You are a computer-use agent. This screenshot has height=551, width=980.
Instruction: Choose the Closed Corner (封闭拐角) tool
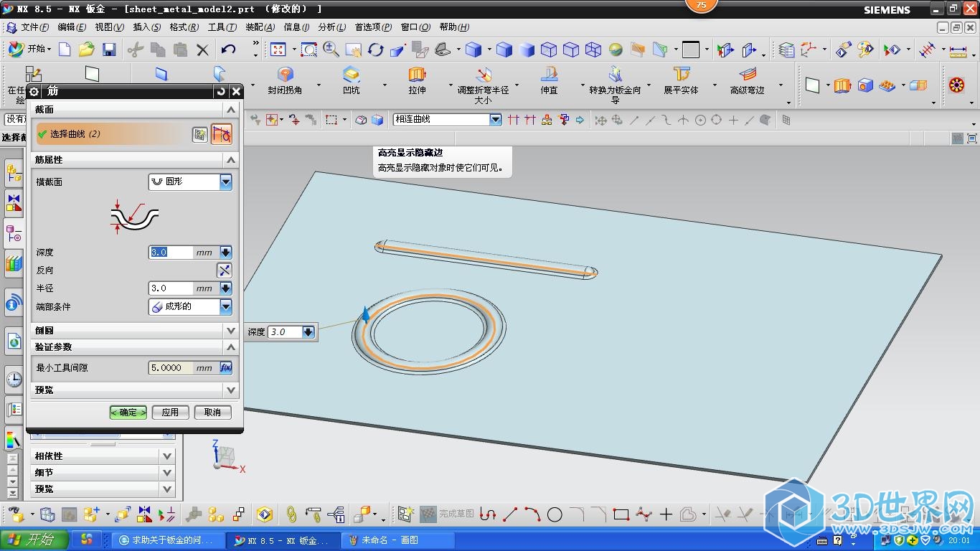pyautogui.click(x=285, y=81)
